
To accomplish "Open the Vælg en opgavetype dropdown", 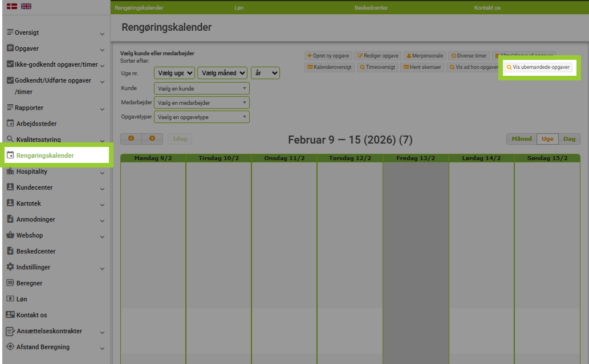I will [x=201, y=117].
